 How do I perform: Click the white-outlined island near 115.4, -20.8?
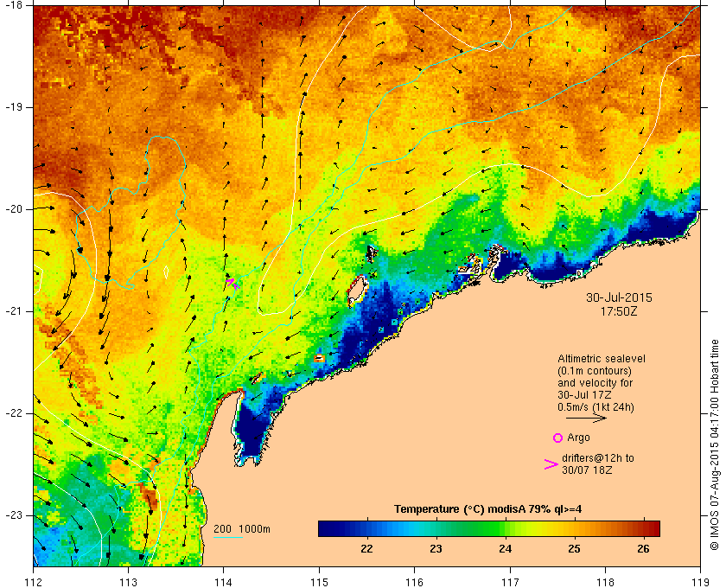pos(356,290)
